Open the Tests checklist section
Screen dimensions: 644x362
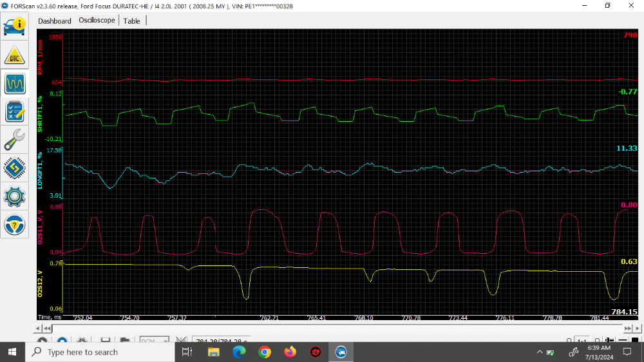pyautogui.click(x=15, y=111)
